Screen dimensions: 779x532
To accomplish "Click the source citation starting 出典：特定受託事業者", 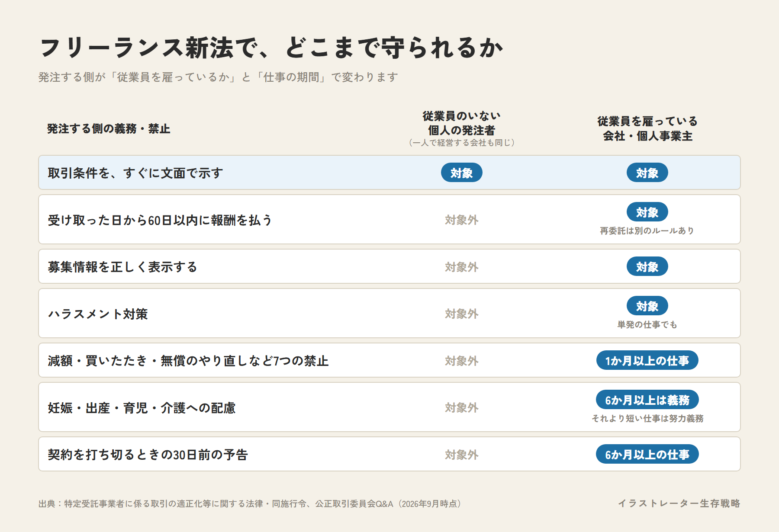I will click(251, 504).
